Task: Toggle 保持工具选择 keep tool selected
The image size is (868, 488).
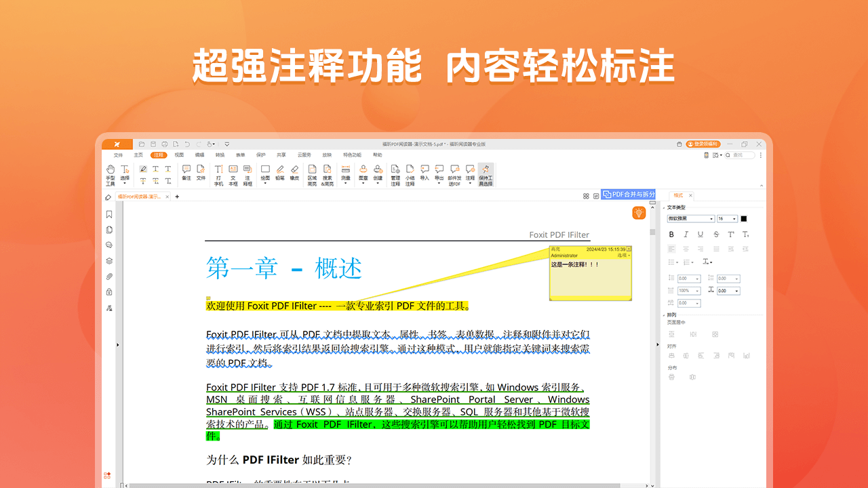Action: click(485, 175)
